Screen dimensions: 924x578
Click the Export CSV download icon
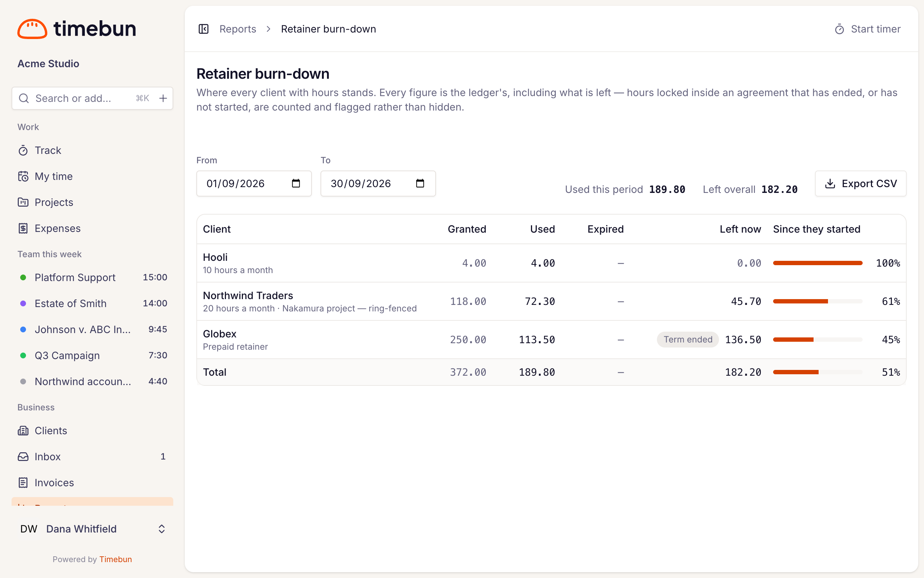tap(830, 184)
